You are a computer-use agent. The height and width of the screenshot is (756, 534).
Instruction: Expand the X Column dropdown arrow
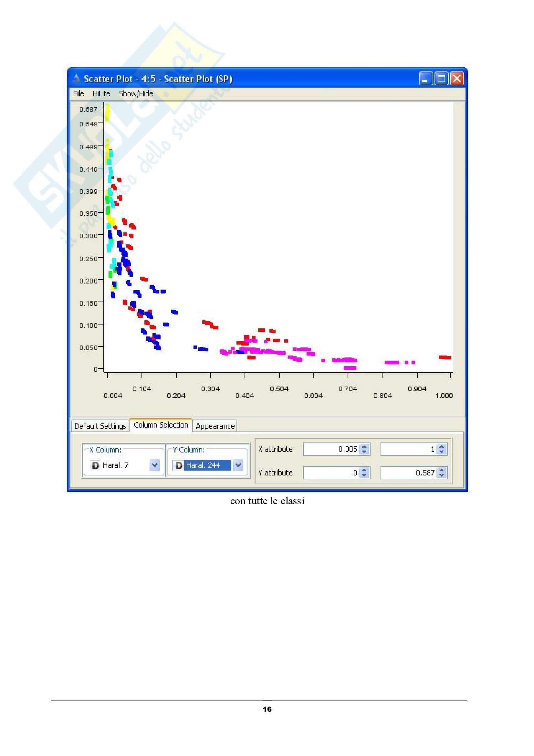155,465
